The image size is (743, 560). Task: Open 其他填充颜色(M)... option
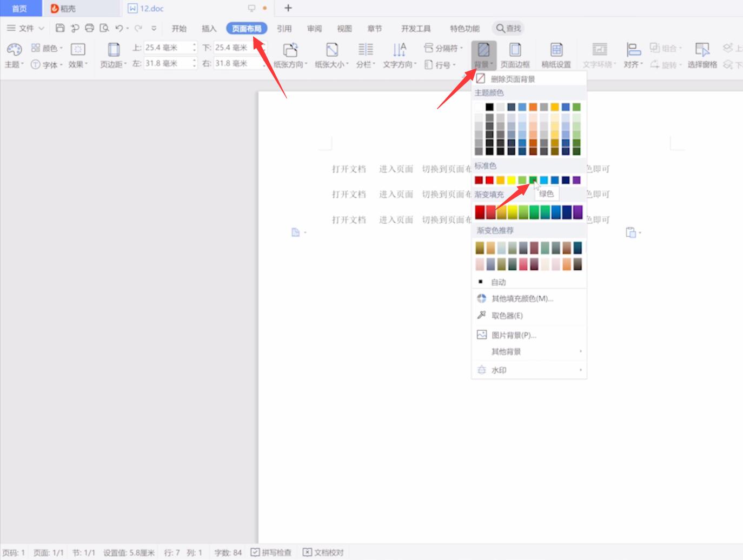[529, 298]
